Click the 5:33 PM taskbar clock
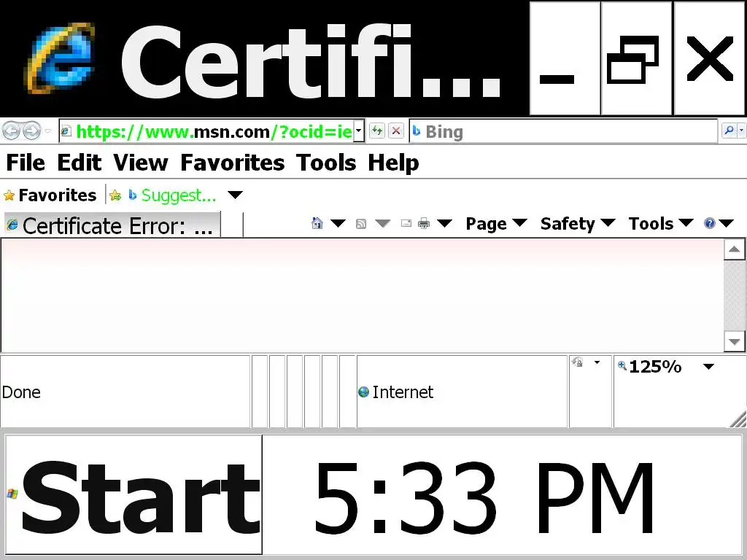747x560 pixels. [484, 498]
